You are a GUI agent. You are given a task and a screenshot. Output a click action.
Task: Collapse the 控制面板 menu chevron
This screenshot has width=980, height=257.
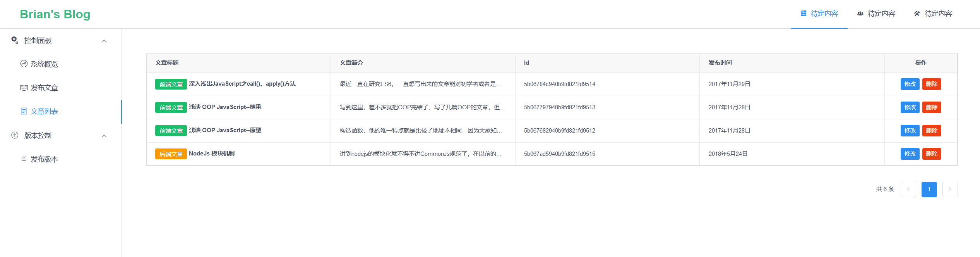point(104,41)
